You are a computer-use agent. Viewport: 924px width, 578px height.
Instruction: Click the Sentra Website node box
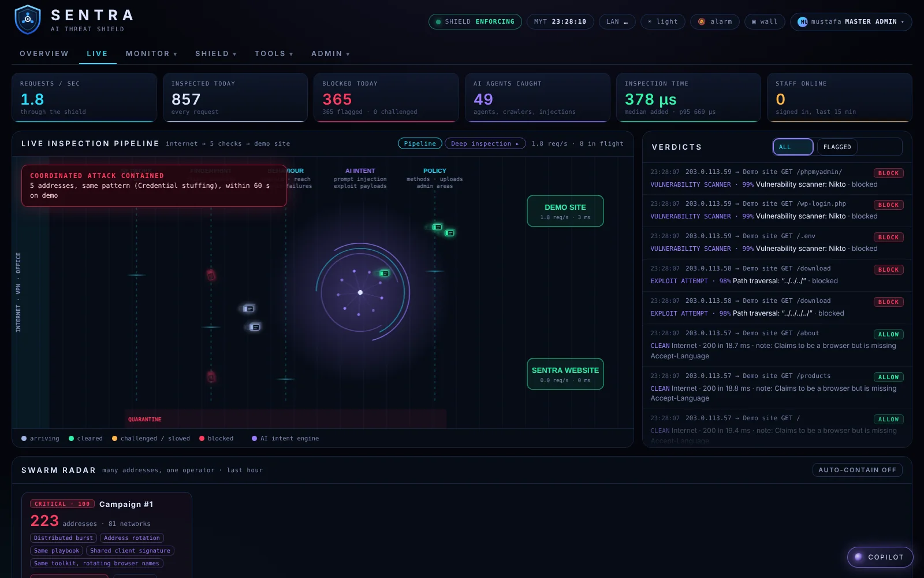(x=565, y=374)
